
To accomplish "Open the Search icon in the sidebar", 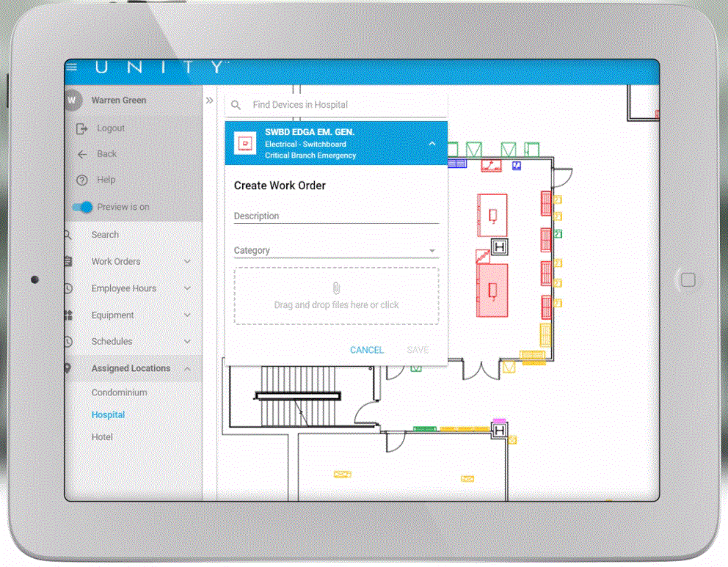I will coord(67,234).
